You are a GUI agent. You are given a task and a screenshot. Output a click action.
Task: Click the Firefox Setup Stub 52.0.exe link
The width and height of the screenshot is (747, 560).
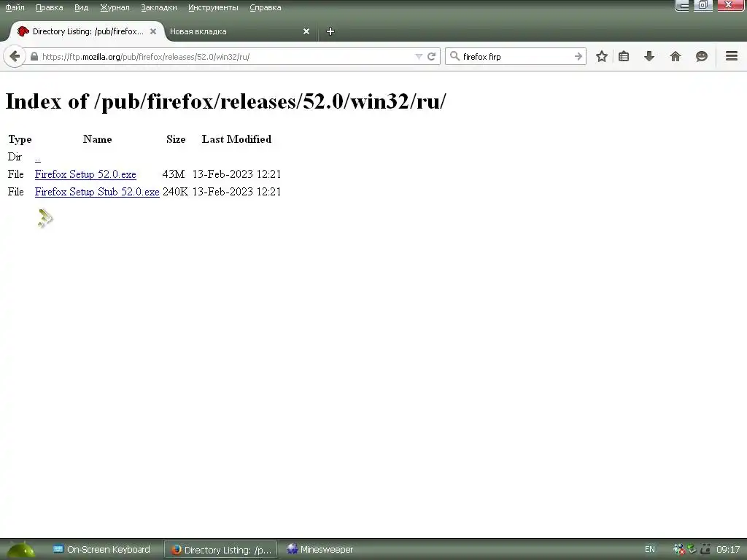click(x=97, y=192)
